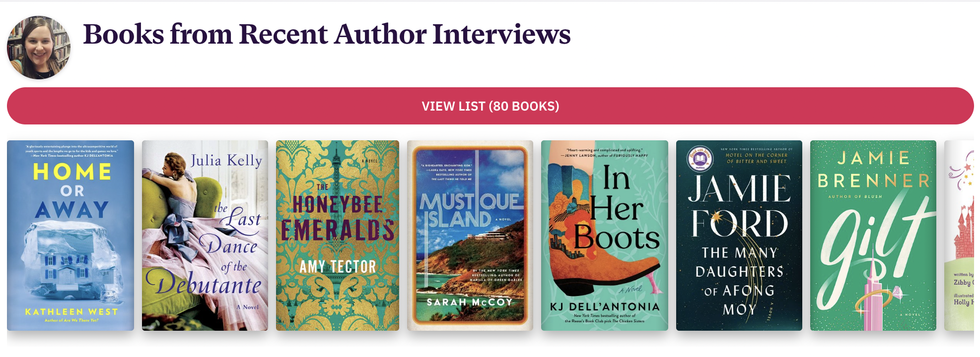Click the Kathleen West author name on cover
Screen dimensions: 980x357
(x=71, y=312)
